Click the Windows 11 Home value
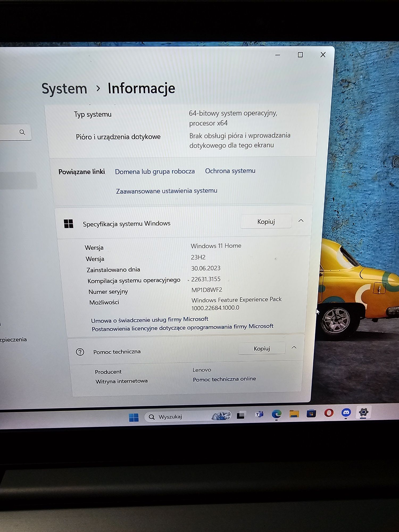 click(x=216, y=246)
